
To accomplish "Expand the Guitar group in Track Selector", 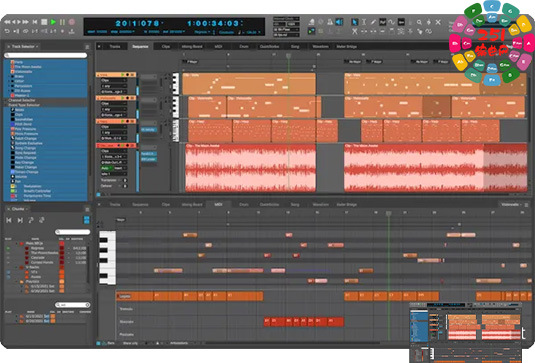I will point(9,81).
